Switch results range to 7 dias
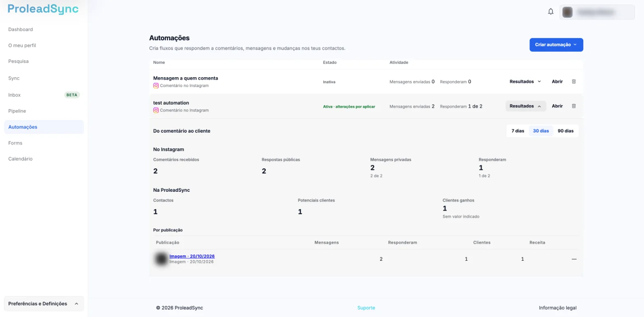 tap(517, 131)
